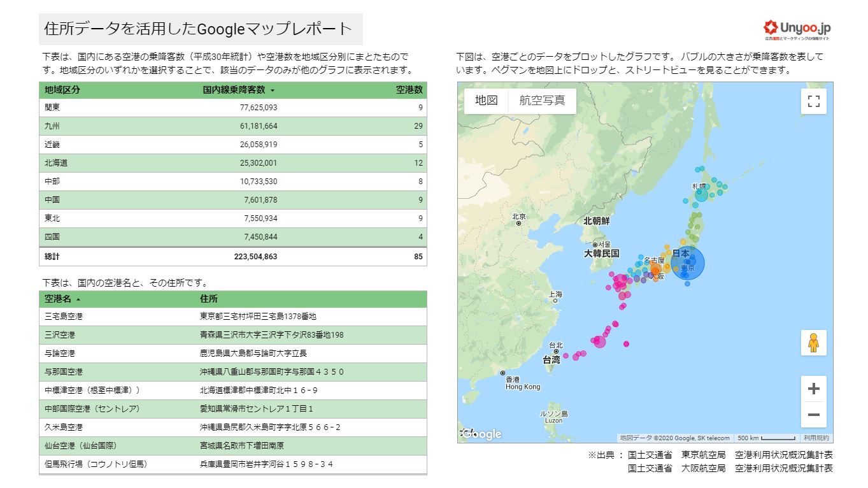Filter by the 関東 region row
This screenshot has width=868, height=488.
(233, 108)
